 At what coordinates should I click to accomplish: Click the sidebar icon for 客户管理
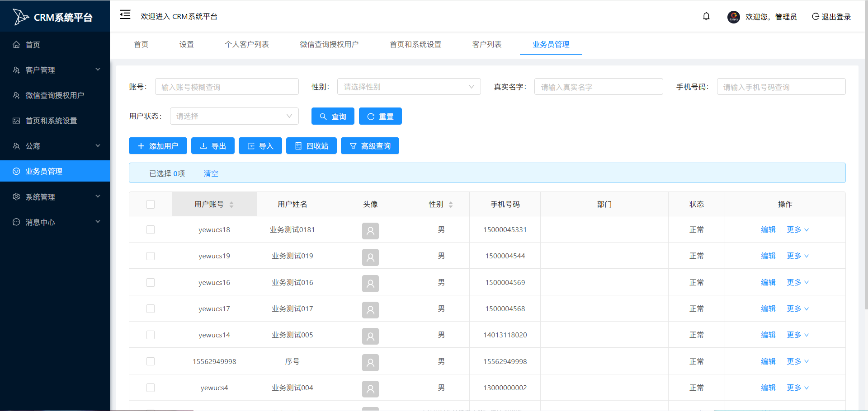tap(16, 70)
